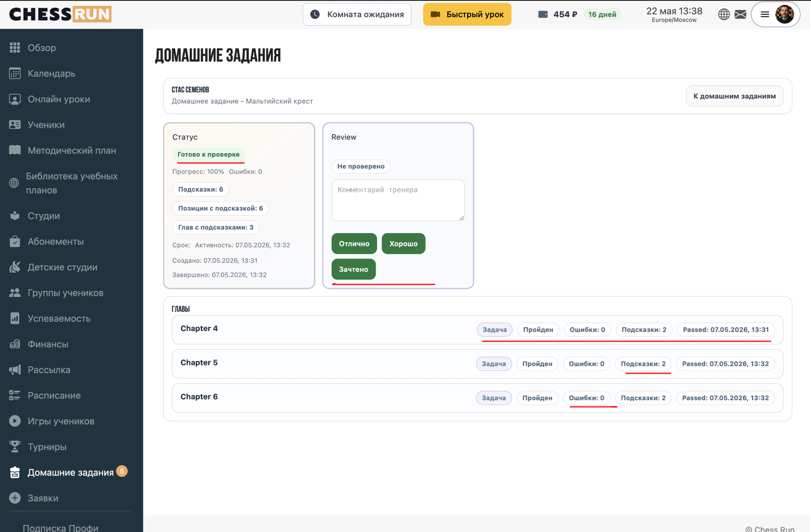Click the Обзор grid icon

(x=15, y=48)
